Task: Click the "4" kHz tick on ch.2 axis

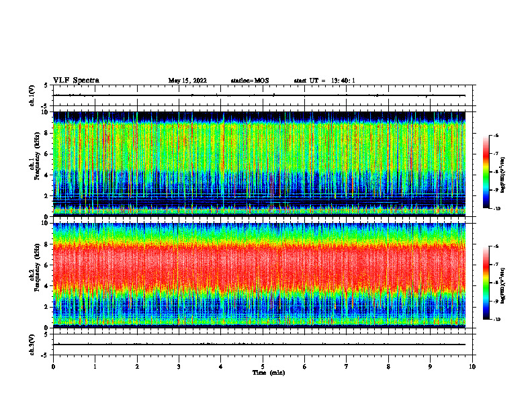Action: click(x=46, y=286)
